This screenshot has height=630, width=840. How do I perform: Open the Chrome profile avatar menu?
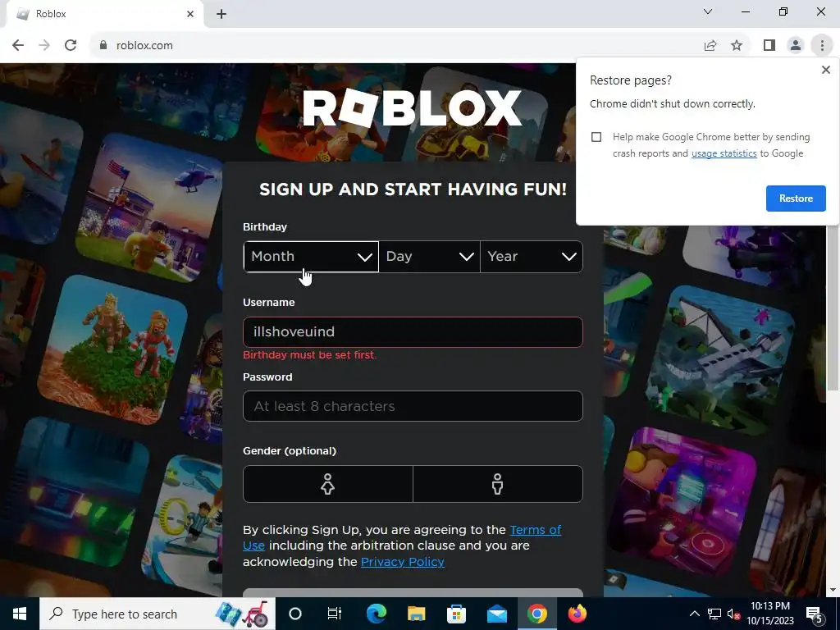tap(796, 46)
